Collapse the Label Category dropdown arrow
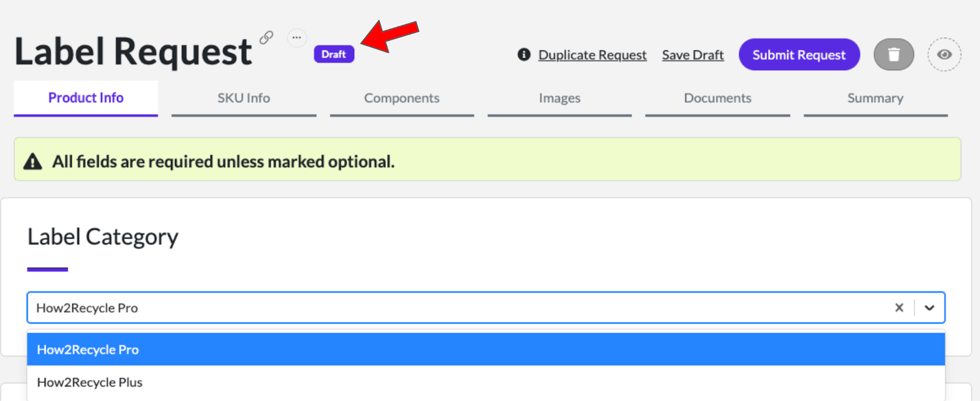 click(x=929, y=308)
